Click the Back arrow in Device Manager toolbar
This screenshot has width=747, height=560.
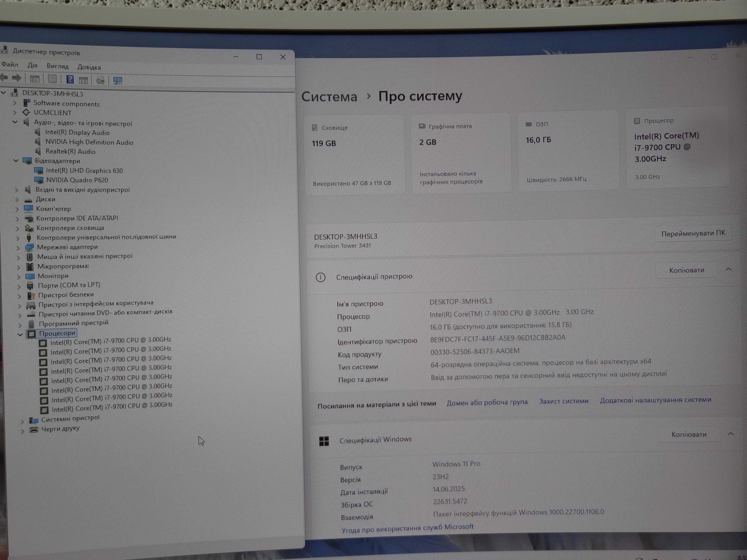tap(4, 78)
